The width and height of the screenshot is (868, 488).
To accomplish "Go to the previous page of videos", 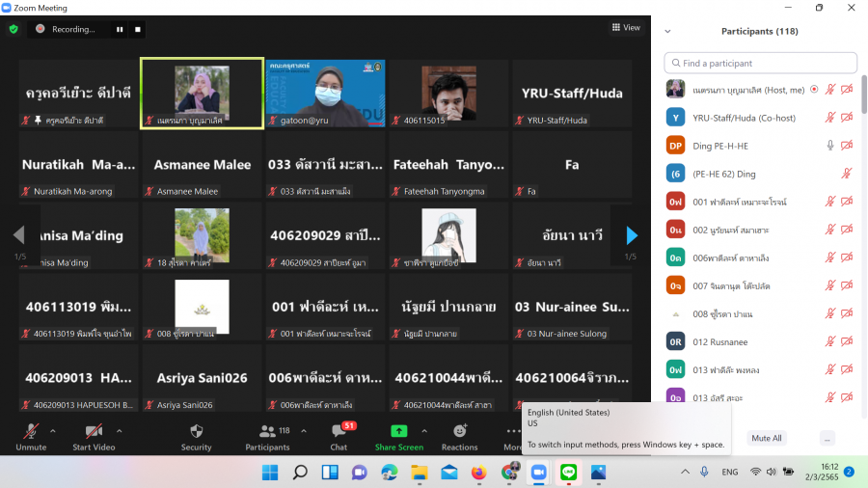I will (x=18, y=235).
